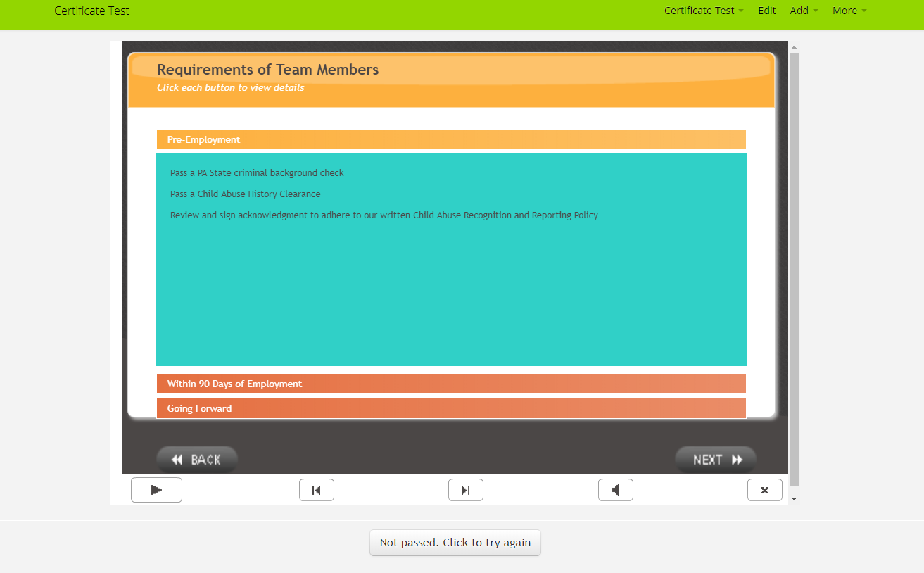Go back using the BACK button
This screenshot has height=573, width=924.
click(x=197, y=460)
